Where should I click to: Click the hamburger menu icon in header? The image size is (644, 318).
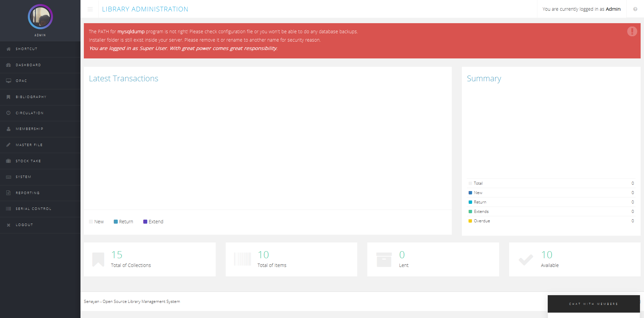point(90,9)
